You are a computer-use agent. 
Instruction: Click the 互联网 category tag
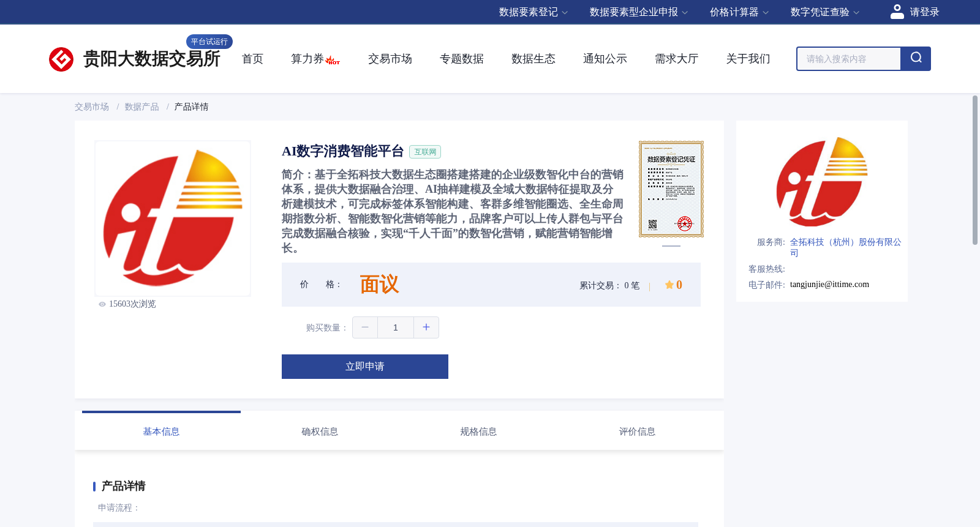pos(425,152)
